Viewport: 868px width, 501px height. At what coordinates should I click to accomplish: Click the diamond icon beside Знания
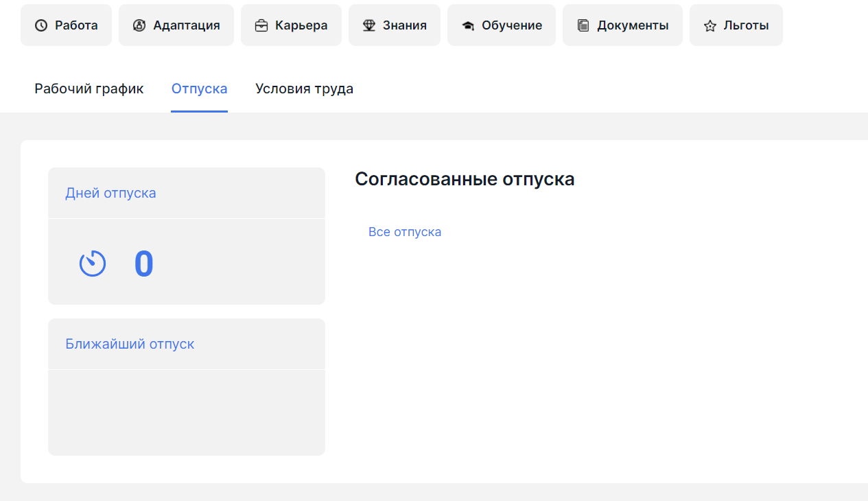[369, 25]
